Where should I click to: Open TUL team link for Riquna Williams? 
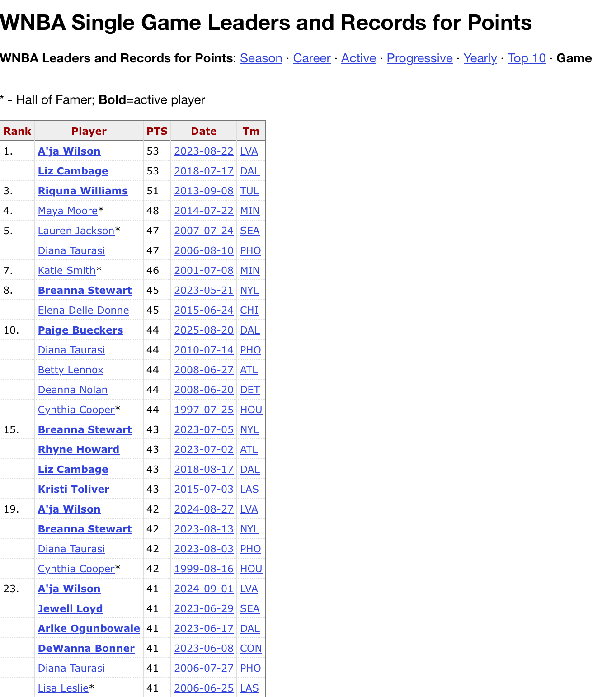tap(249, 191)
